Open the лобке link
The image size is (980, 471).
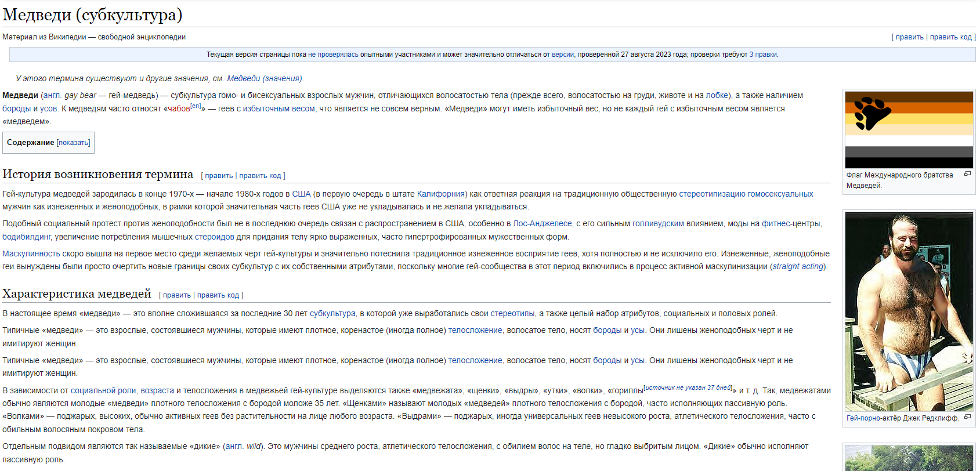(x=717, y=95)
